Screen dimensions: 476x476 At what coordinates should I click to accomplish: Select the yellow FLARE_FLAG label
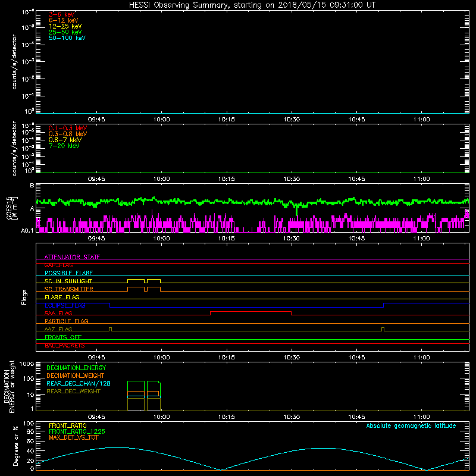tap(62, 297)
